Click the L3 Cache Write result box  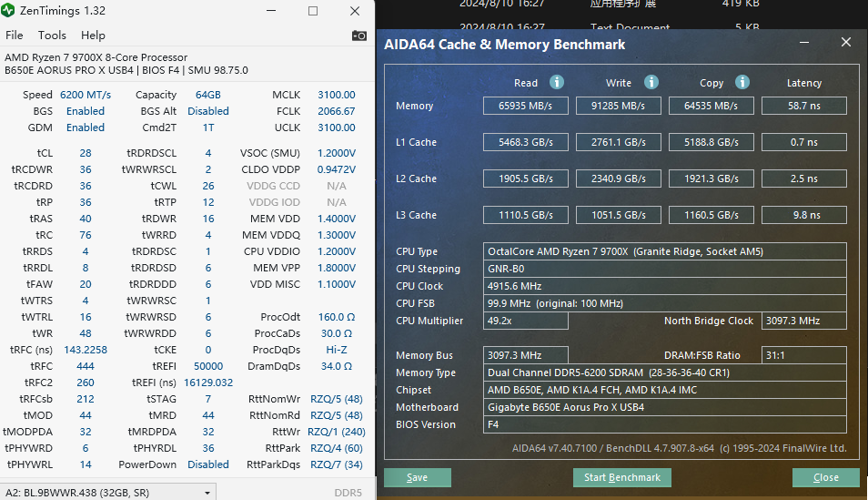619,215
